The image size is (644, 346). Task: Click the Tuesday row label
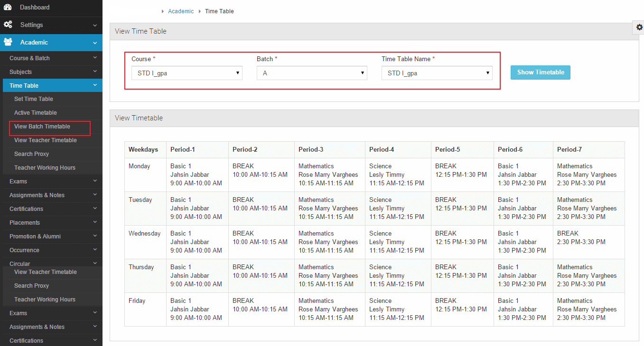140,200
